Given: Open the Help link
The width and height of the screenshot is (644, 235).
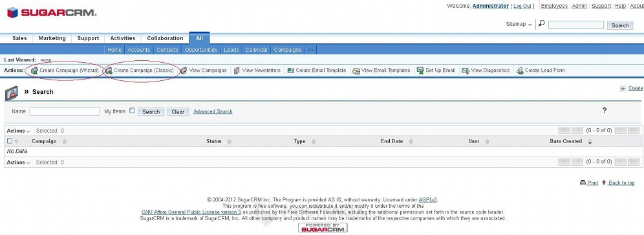Looking at the screenshot, I should pos(620,6).
